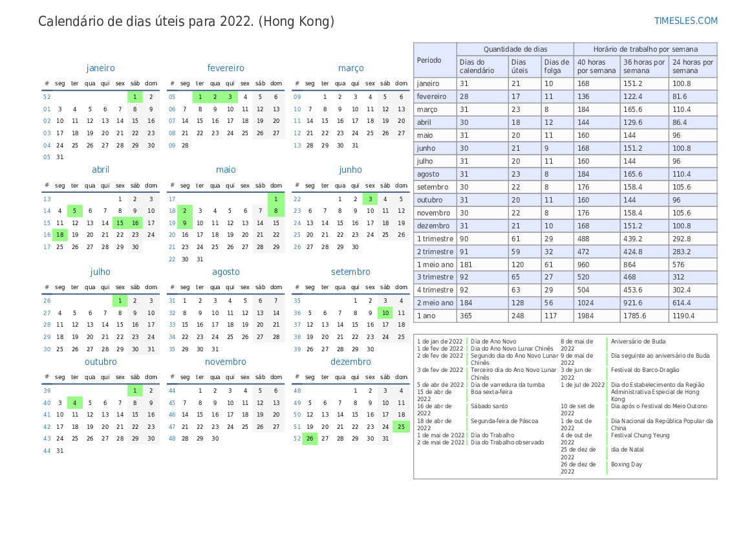Click the 'Dias de folga' column header

point(556,67)
